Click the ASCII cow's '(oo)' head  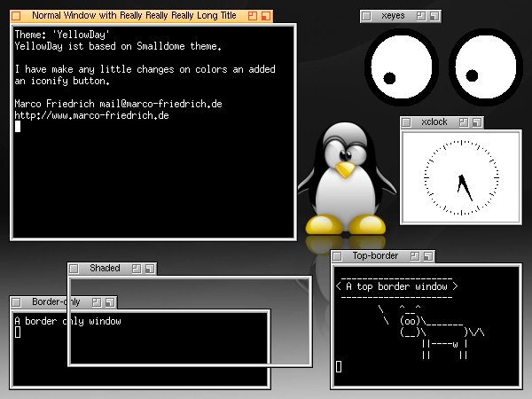coord(411,321)
